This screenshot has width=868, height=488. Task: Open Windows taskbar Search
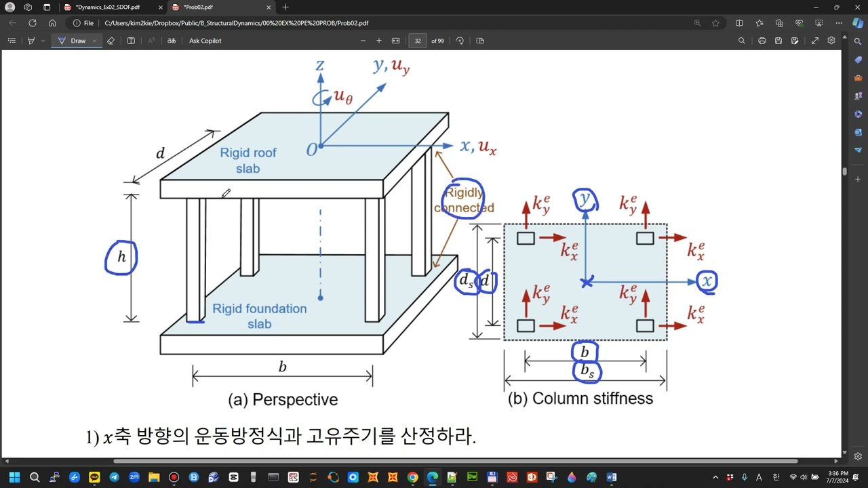tap(35, 477)
